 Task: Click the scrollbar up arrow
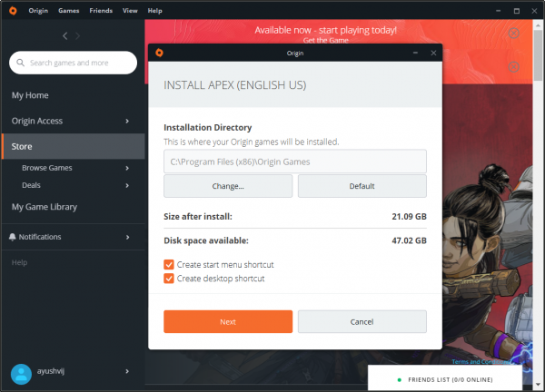[539, 25]
